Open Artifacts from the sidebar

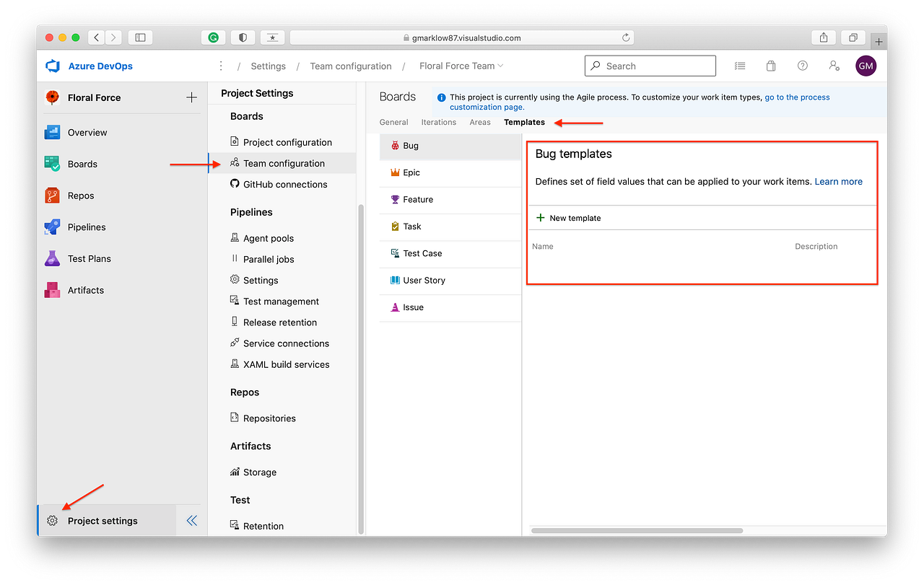(x=84, y=289)
